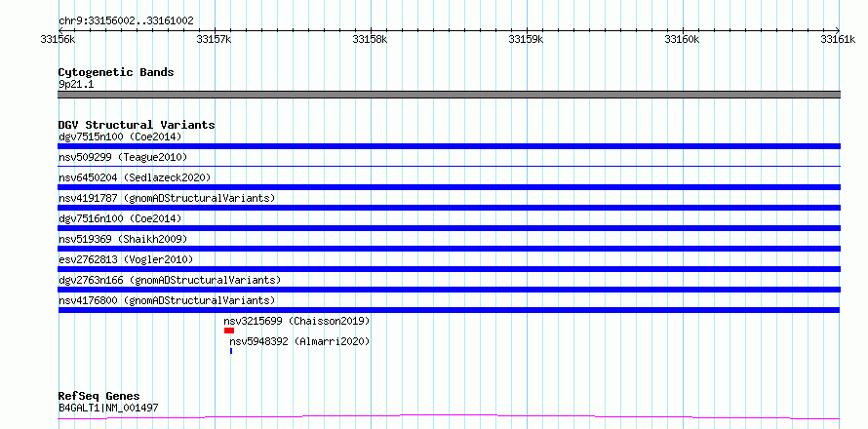
Task: Open dgv2763n166 gnomAD variant label
Action: [170, 280]
